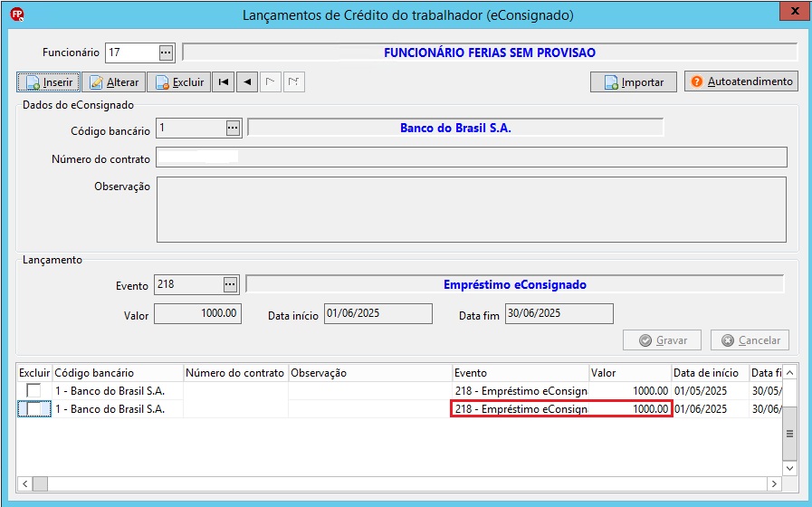This screenshot has width=812, height=507.
Task: Click the Importar button
Action: 634,81
